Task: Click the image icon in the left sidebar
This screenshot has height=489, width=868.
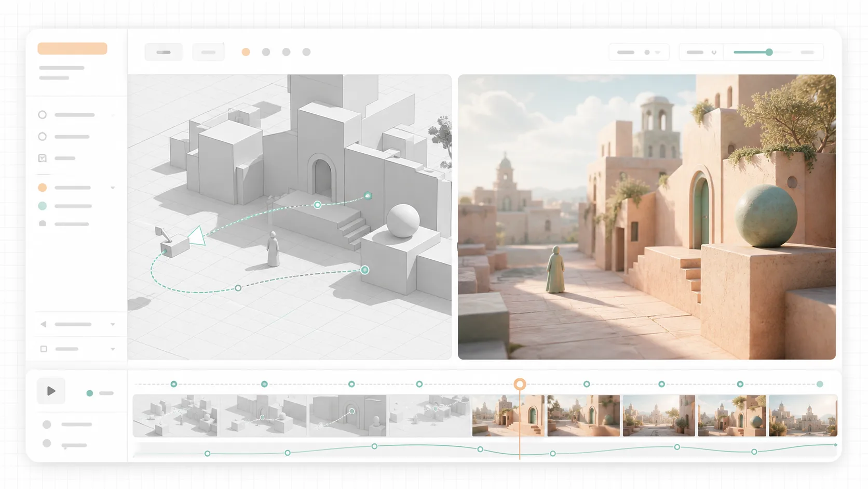Action: point(43,158)
